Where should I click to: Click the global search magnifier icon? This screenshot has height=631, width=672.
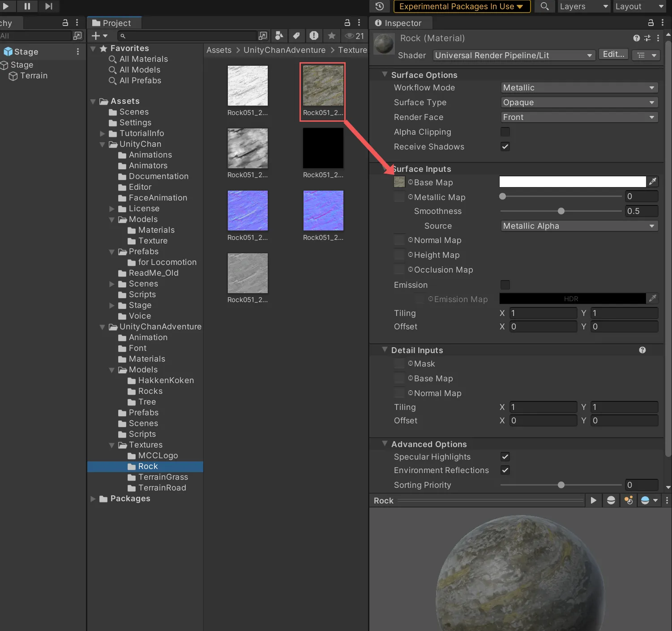(544, 6)
